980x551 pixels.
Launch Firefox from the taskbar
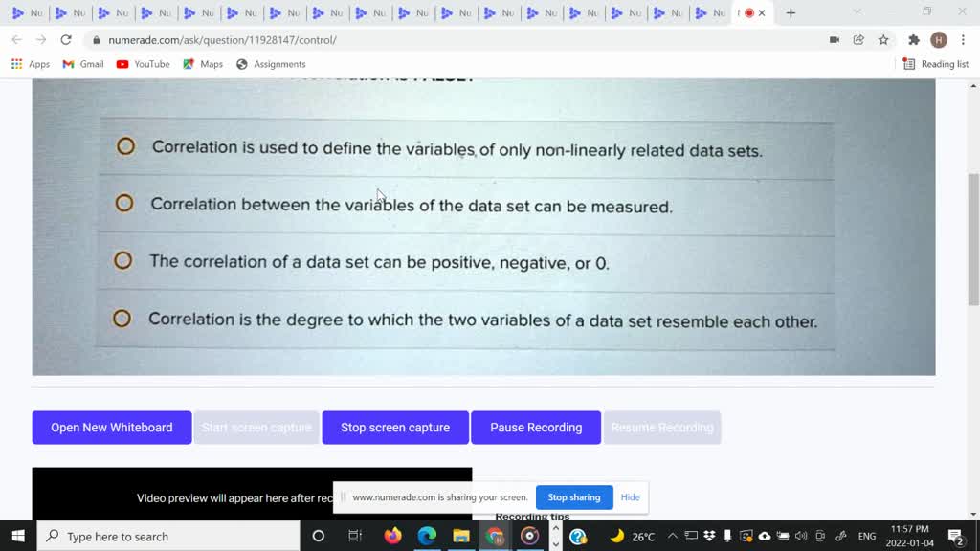[392, 536]
